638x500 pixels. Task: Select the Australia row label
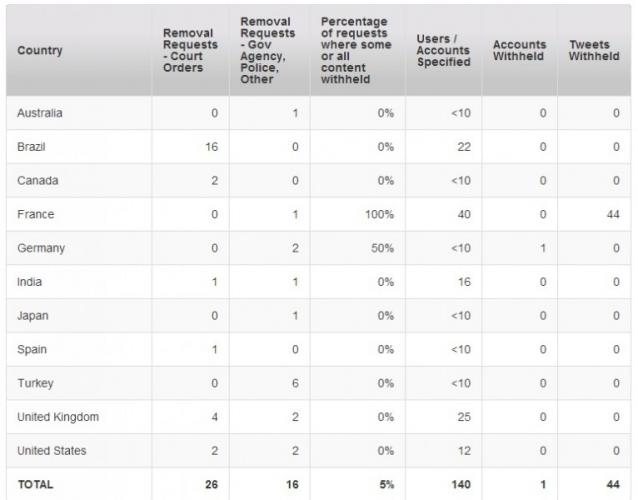coord(40,113)
